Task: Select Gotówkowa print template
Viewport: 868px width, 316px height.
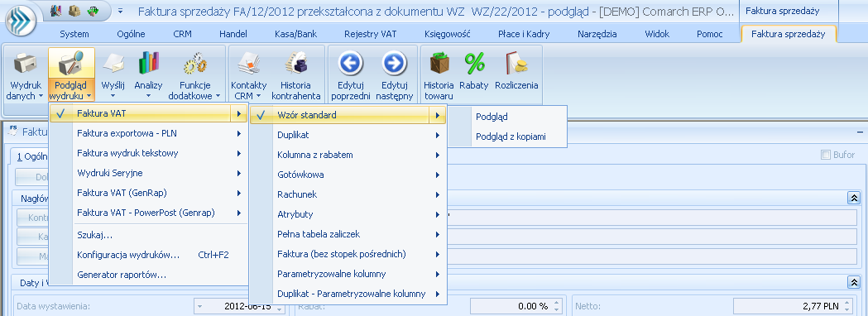Action: (x=348, y=175)
